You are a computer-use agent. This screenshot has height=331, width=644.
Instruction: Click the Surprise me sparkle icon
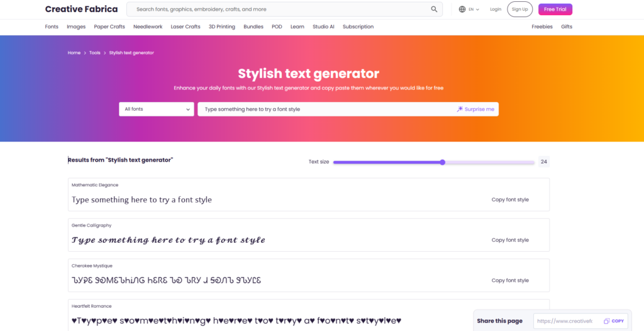tap(460, 109)
